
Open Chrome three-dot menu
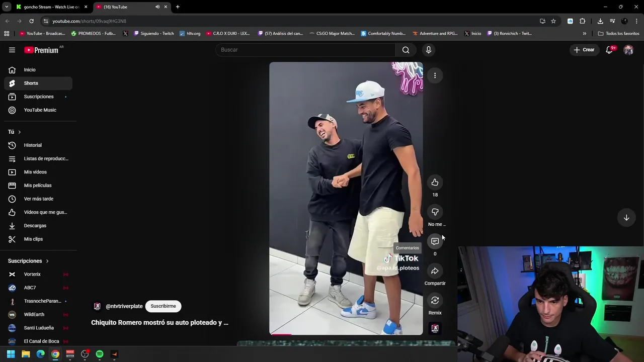(x=637, y=21)
